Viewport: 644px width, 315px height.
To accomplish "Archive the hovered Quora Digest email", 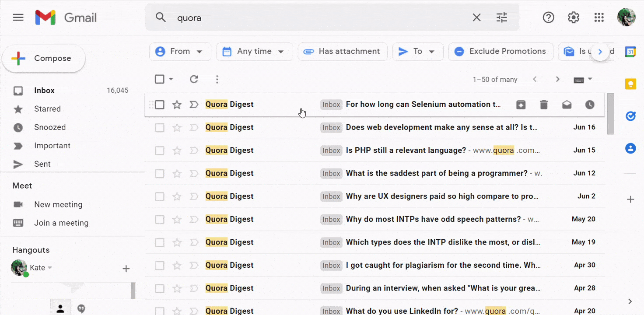I will pyautogui.click(x=521, y=105).
